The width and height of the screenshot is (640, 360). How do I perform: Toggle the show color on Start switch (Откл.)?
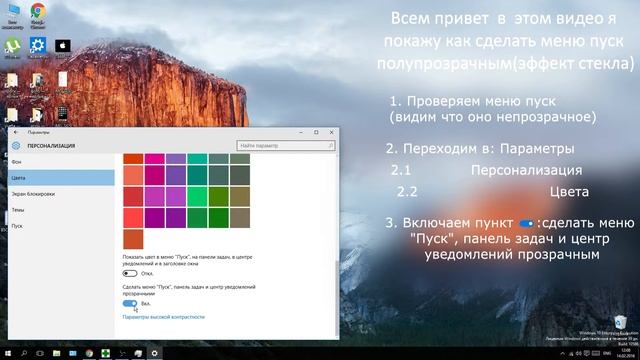[x=130, y=273]
